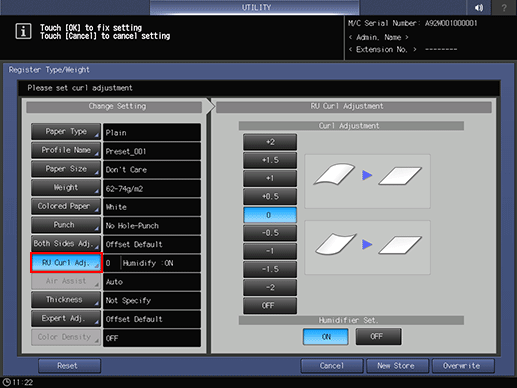Viewport: 517px width, 388px height.
Task: Tap the greyed-out Air Assist button
Action: [66, 281]
